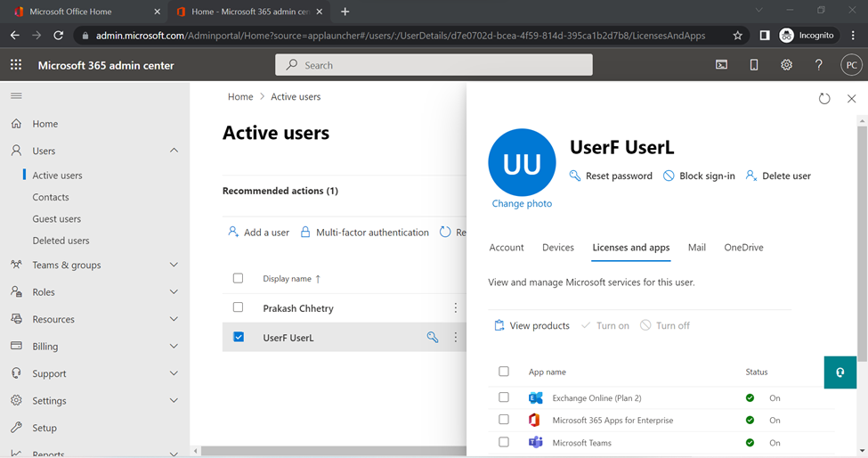The height and width of the screenshot is (458, 868).
Task: Check the Prakash Chhetry checkbox
Action: (x=238, y=307)
